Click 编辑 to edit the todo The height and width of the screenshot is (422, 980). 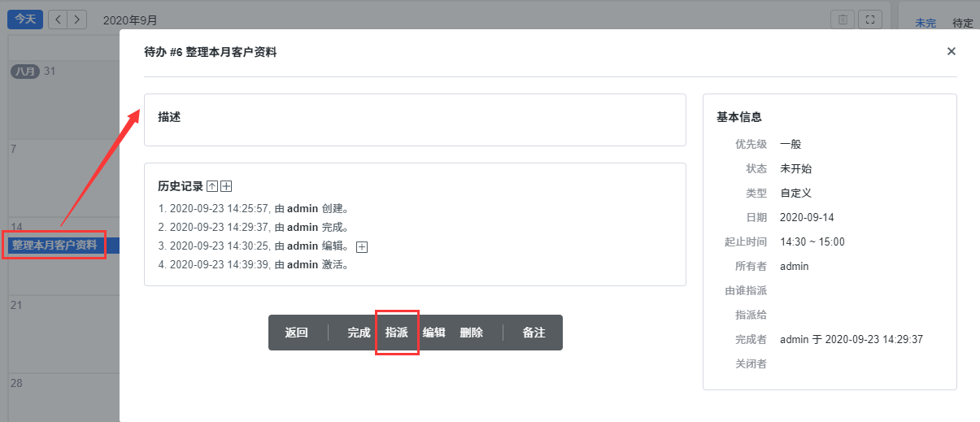pyautogui.click(x=434, y=333)
